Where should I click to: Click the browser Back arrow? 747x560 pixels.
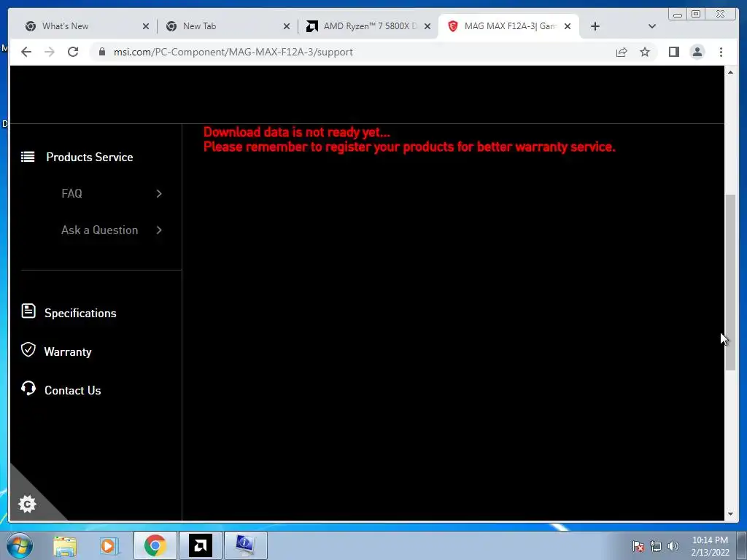[26, 52]
